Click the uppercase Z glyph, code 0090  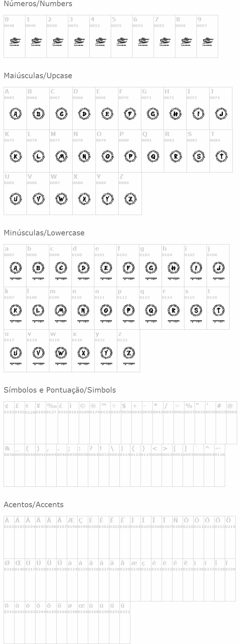130,199
